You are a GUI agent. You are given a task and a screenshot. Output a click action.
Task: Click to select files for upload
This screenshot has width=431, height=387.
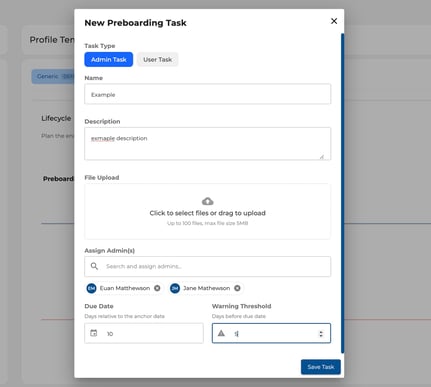(207, 211)
